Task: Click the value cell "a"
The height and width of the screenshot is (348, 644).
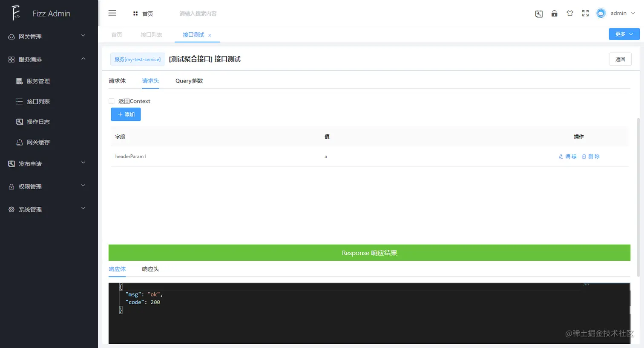Action: pyautogui.click(x=326, y=157)
